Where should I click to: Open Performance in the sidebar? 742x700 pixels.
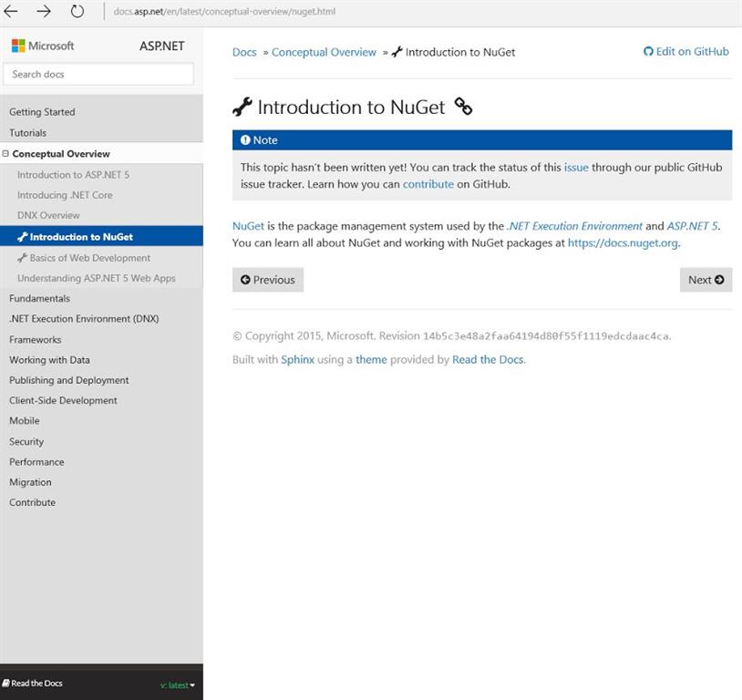36,462
